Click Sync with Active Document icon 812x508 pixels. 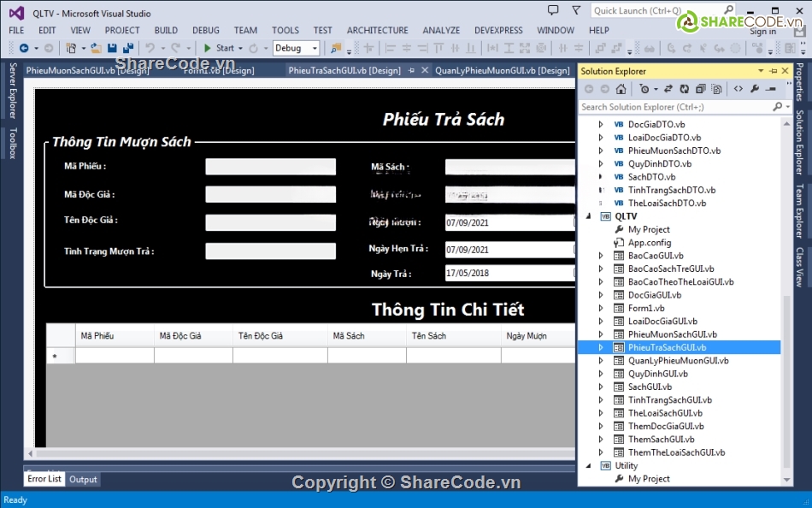(668, 89)
